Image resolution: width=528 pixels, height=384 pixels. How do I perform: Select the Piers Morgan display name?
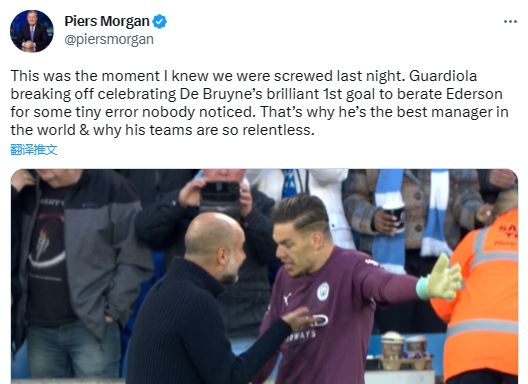pyautogui.click(x=107, y=21)
